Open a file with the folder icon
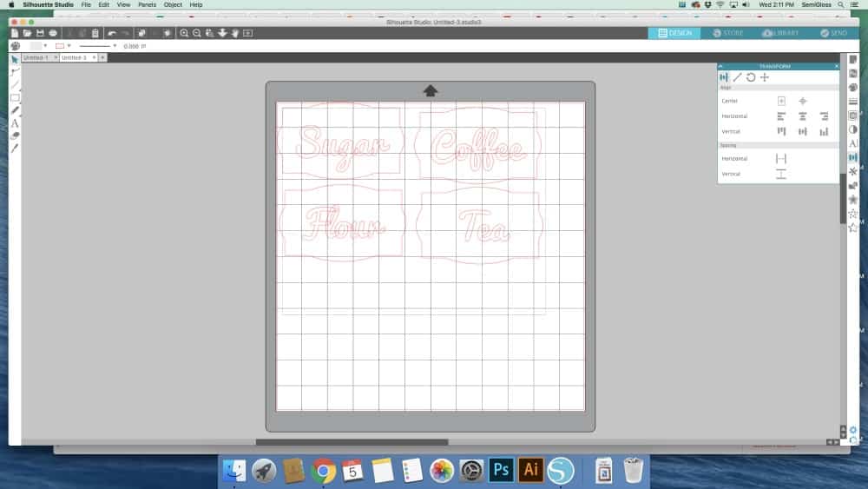868x489 pixels. 27,33
